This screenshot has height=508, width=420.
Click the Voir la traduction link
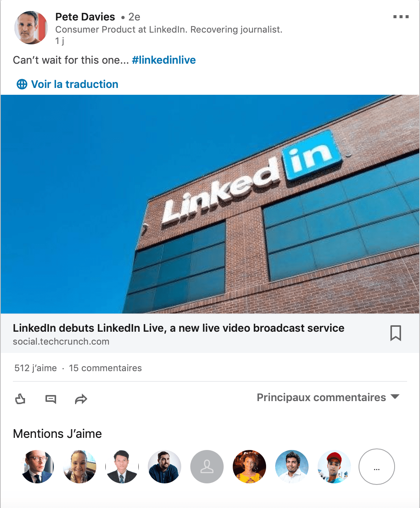coord(75,84)
